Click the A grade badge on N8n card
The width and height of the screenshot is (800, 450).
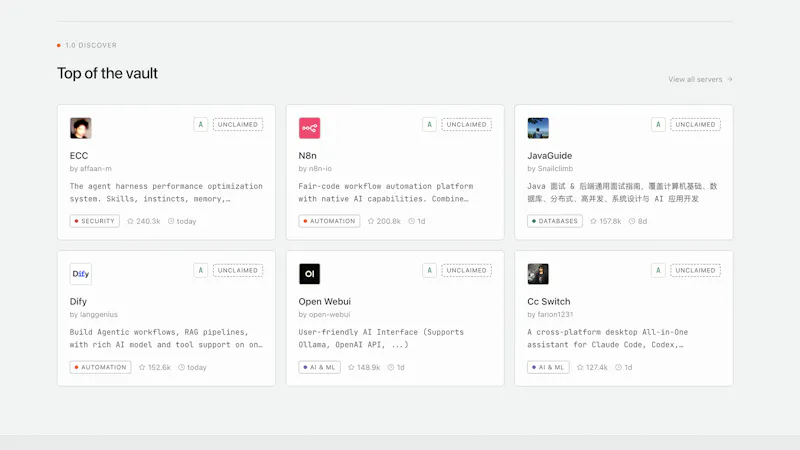click(x=429, y=124)
